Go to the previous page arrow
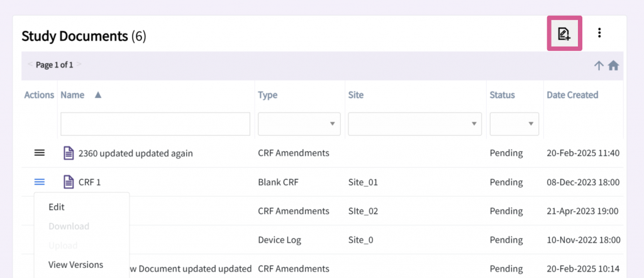644x278 pixels. tap(30, 65)
